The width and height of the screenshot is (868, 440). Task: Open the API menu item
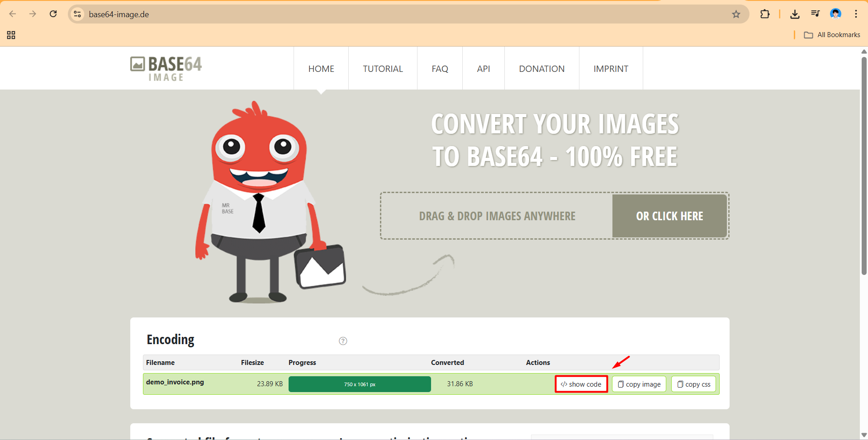pos(483,69)
